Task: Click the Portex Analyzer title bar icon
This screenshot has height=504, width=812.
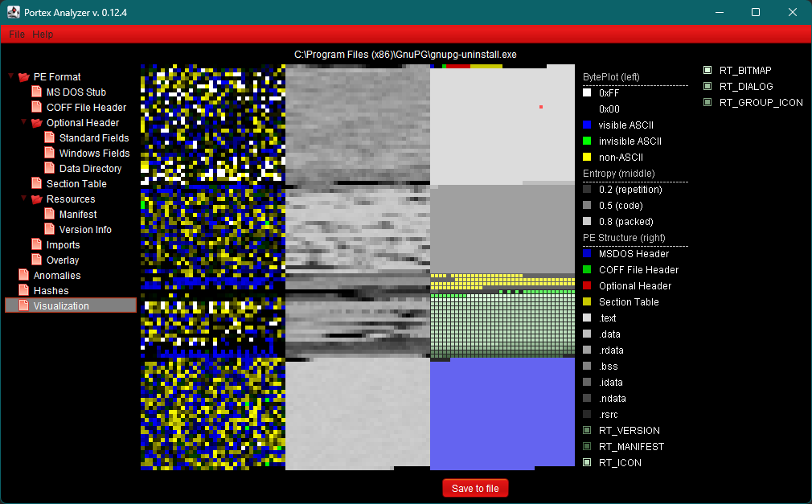Action: tap(12, 12)
